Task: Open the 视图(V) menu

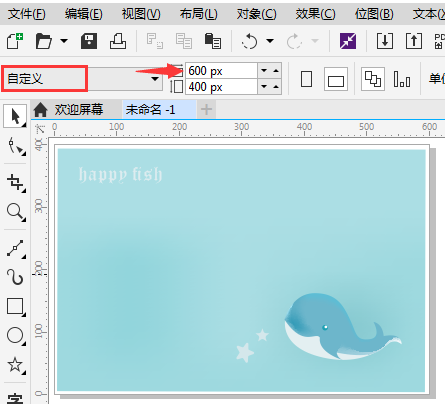Action: click(141, 14)
